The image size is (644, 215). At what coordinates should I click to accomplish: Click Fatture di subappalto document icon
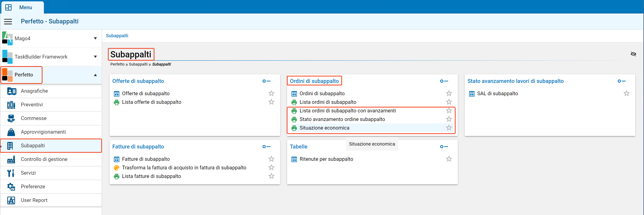click(x=116, y=159)
